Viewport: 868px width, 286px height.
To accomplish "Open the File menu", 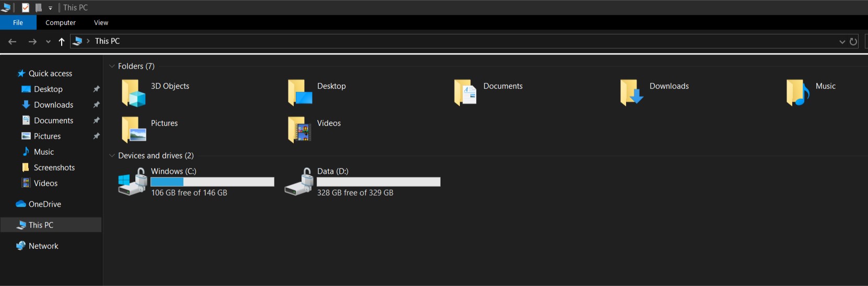I will (18, 22).
